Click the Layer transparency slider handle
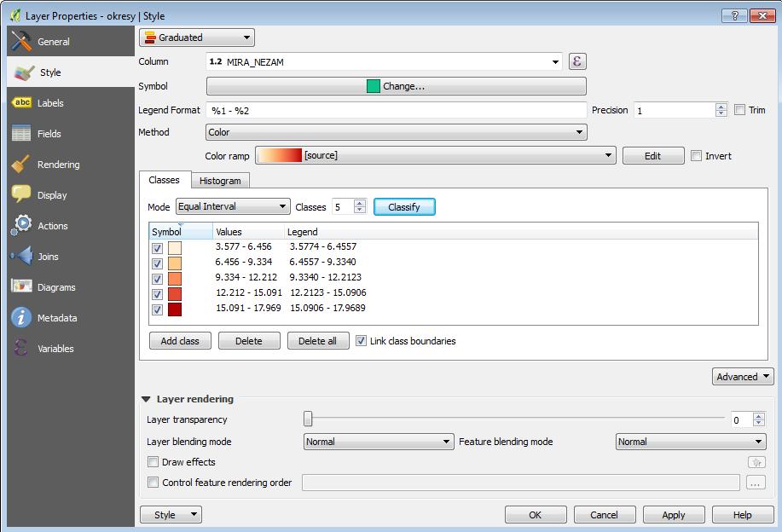This screenshot has height=532, width=782. [308, 419]
